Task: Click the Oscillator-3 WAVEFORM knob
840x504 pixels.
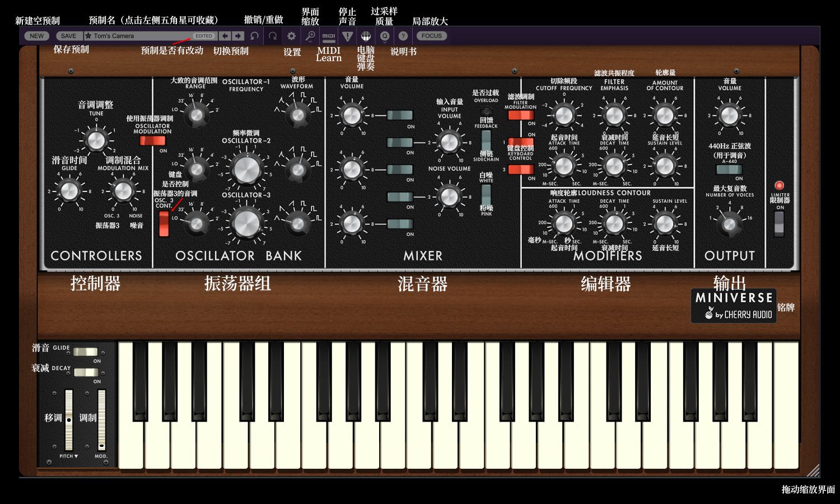Action: [297, 223]
